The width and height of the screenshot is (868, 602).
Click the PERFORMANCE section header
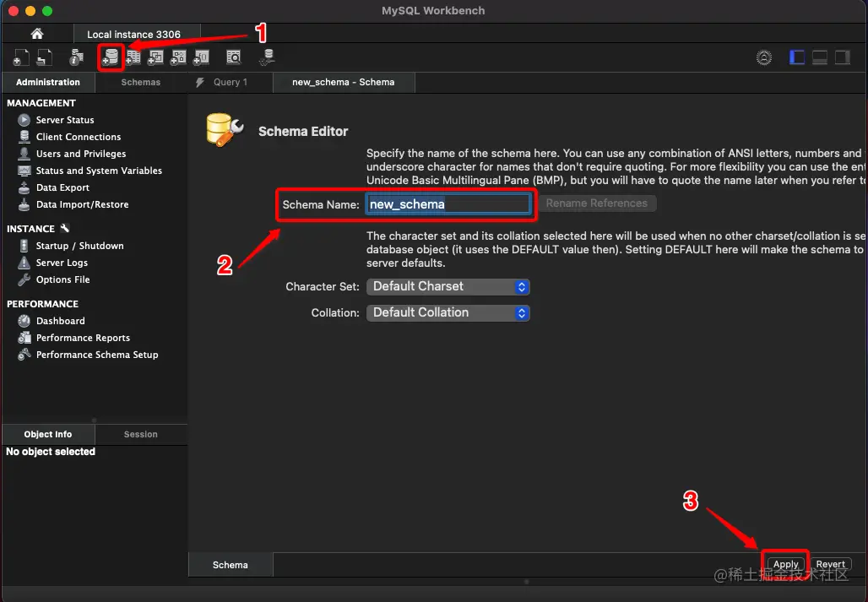click(x=42, y=304)
